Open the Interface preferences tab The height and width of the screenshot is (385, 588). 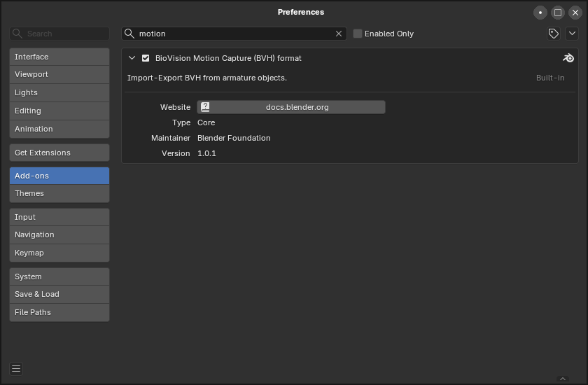(x=59, y=57)
